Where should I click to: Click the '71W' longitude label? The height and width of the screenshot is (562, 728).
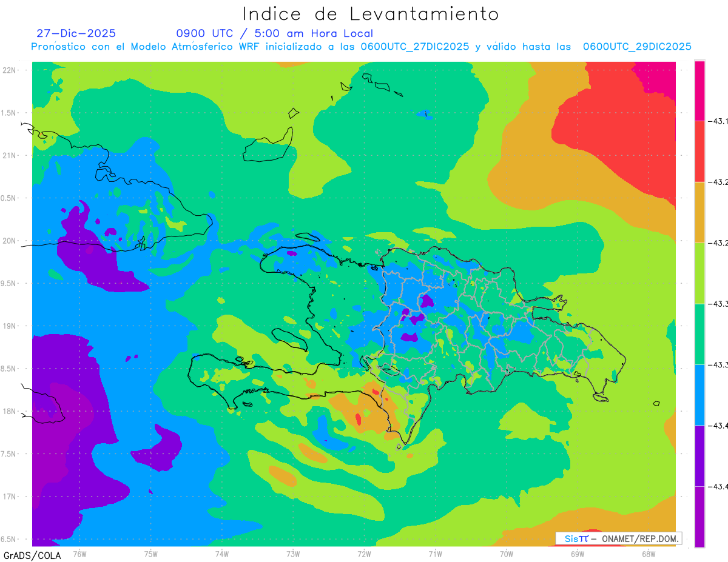point(435,554)
